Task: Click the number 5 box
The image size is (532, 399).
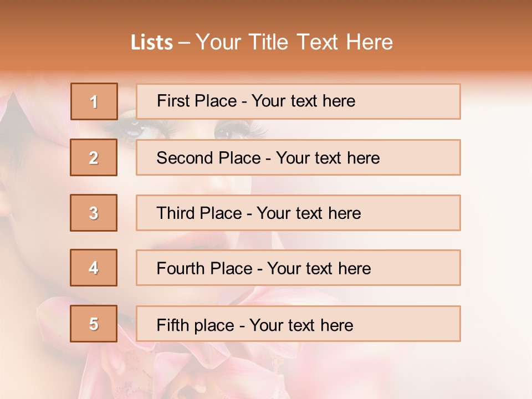Action: pos(94,324)
